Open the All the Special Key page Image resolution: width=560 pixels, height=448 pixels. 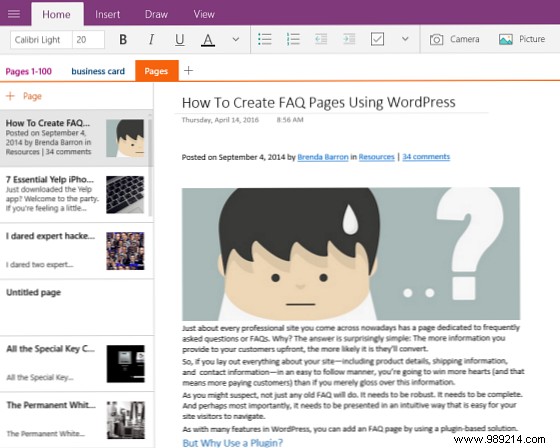[x=76, y=364]
